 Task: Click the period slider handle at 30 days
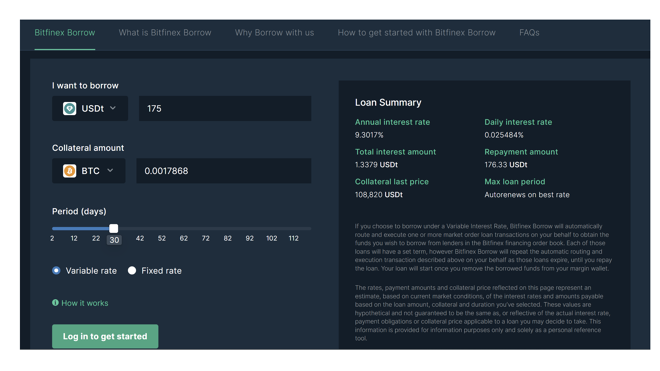click(x=114, y=229)
